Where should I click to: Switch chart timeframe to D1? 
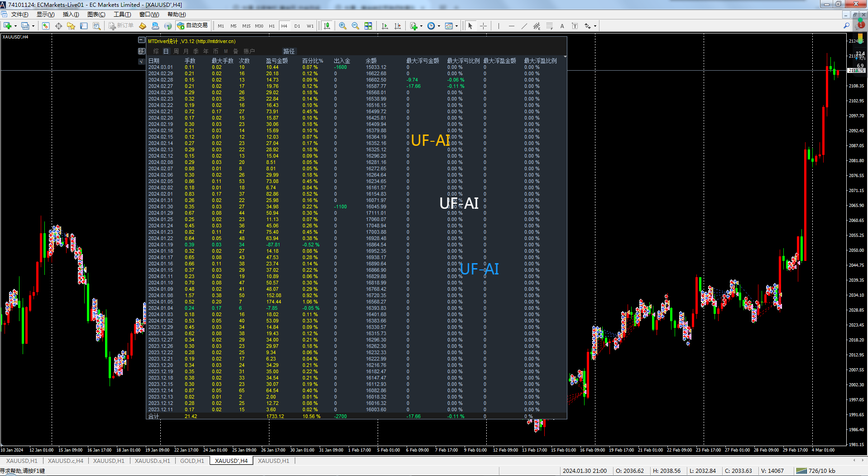tap(297, 26)
